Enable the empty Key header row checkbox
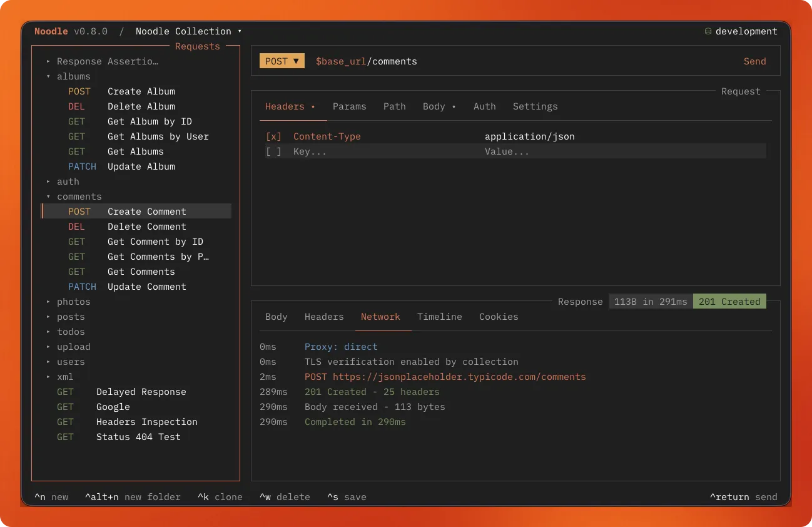The width and height of the screenshot is (812, 527). [x=273, y=151]
